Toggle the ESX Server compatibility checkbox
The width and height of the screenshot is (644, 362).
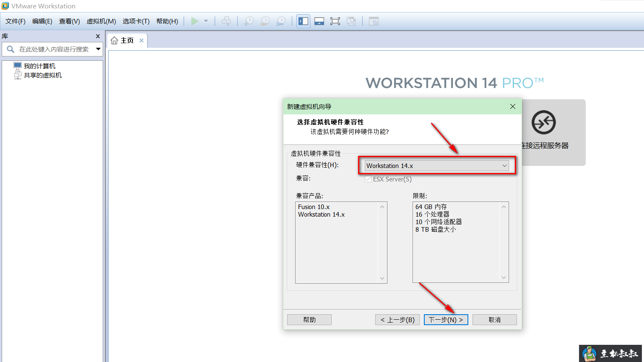[x=368, y=179]
